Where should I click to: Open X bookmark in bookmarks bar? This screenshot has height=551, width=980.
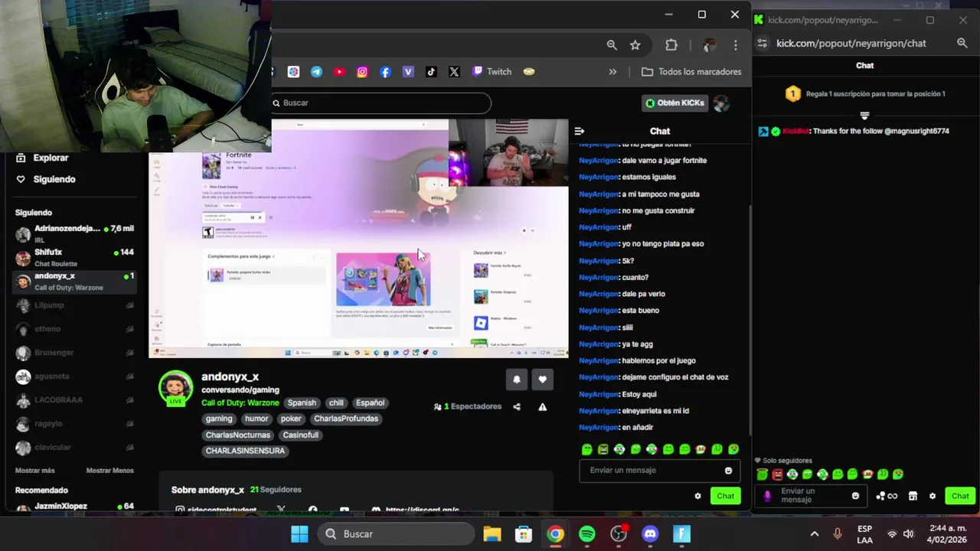point(454,71)
